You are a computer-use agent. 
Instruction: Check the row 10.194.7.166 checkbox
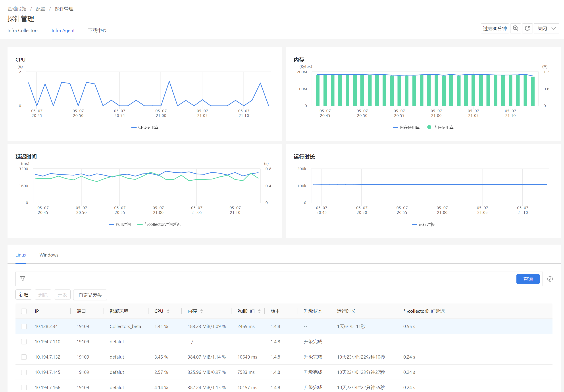pyautogui.click(x=24, y=387)
